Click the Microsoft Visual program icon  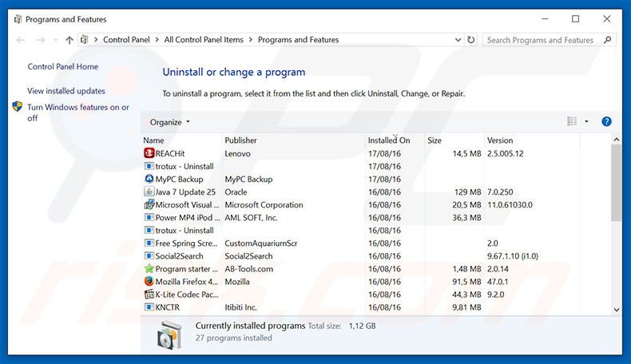tap(149, 204)
